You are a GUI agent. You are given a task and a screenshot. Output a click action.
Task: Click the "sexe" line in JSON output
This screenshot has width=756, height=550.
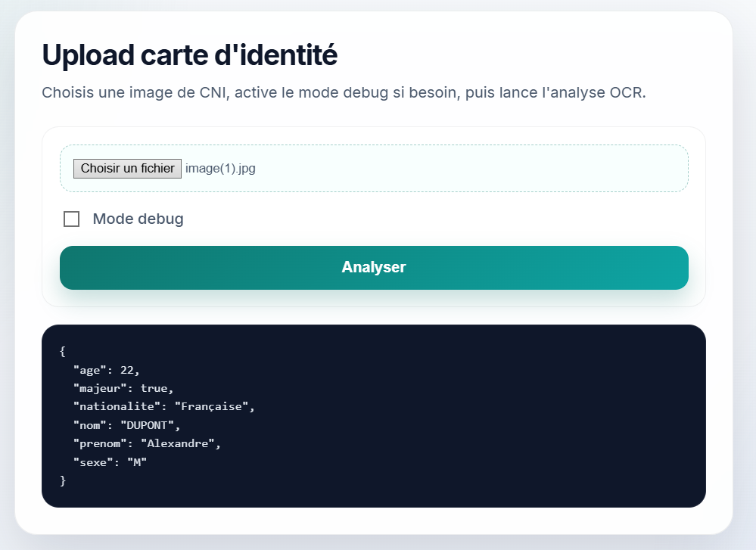point(110,461)
